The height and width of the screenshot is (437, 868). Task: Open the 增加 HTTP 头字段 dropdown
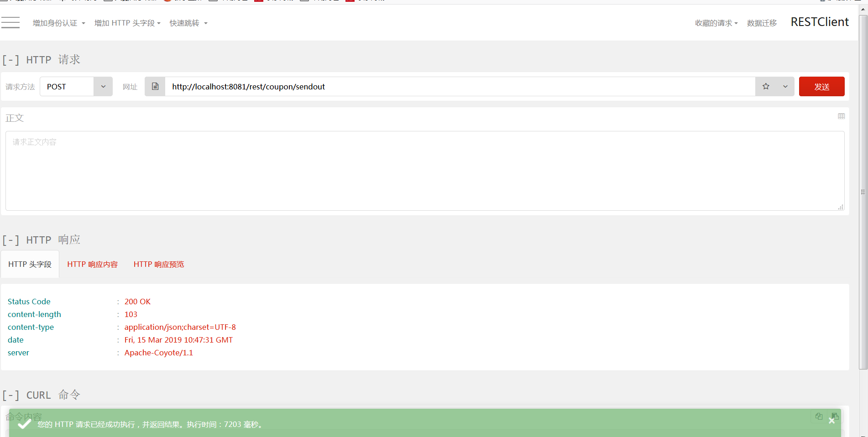(127, 23)
